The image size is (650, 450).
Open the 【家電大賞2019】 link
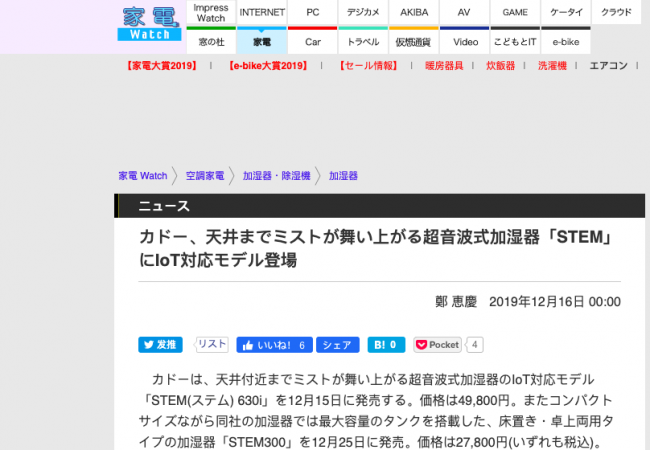[x=162, y=65]
